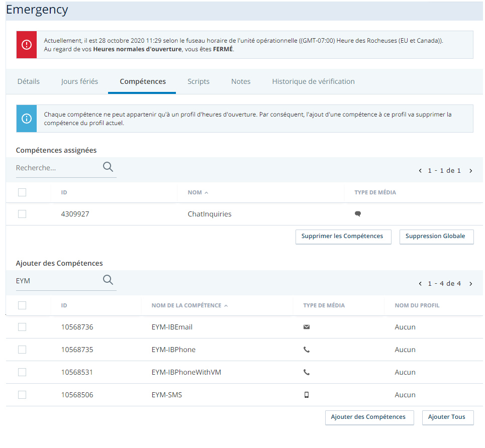Viewport: 485px width, 448px height.
Task: Check the EYM-IBPhone row checkbox
Action: pyautogui.click(x=22, y=350)
